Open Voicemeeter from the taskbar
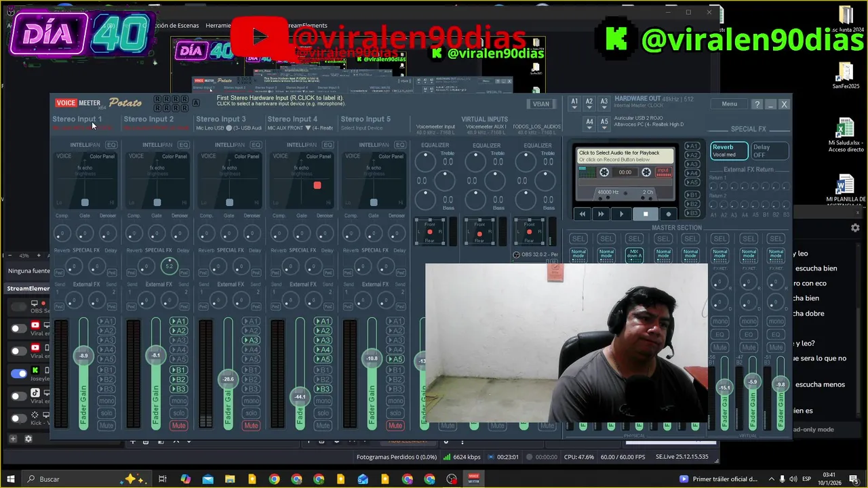 [x=473, y=479]
